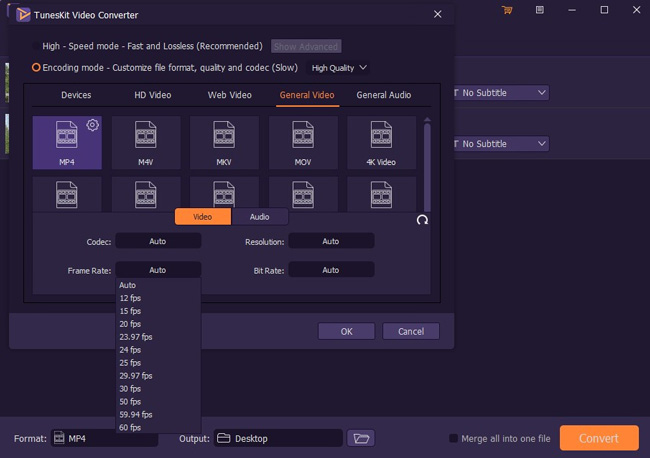Choose 24 fps frame rate
Viewport: 650px width, 458px height.
158,350
